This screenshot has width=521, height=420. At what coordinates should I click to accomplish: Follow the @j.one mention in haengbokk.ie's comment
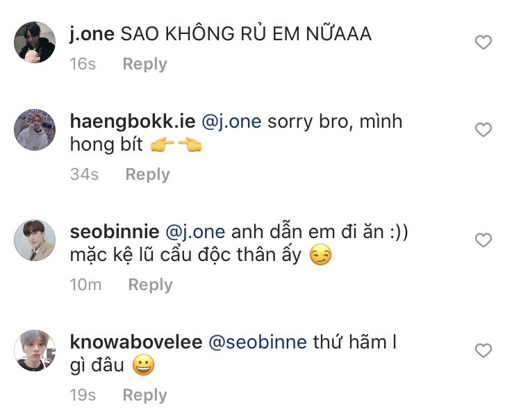click(x=231, y=121)
